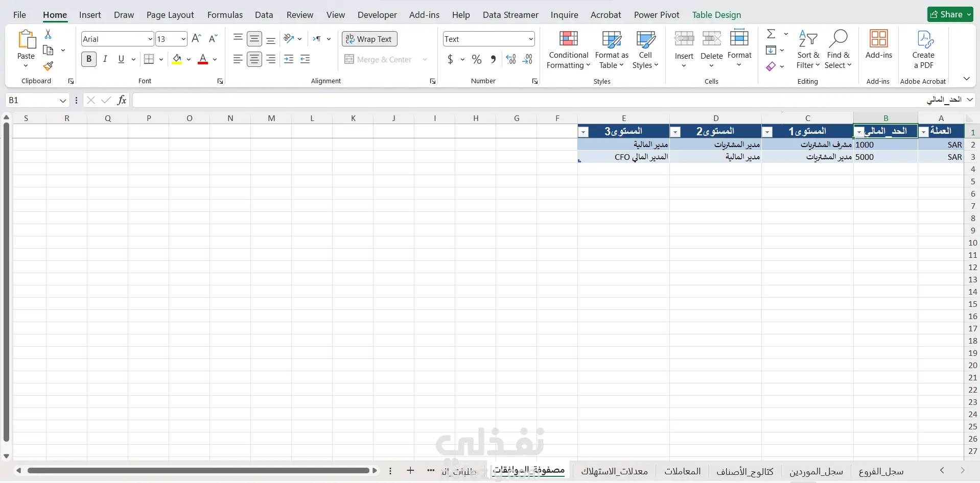Click the Add-ins button
The image size is (980, 483).
click(x=879, y=45)
